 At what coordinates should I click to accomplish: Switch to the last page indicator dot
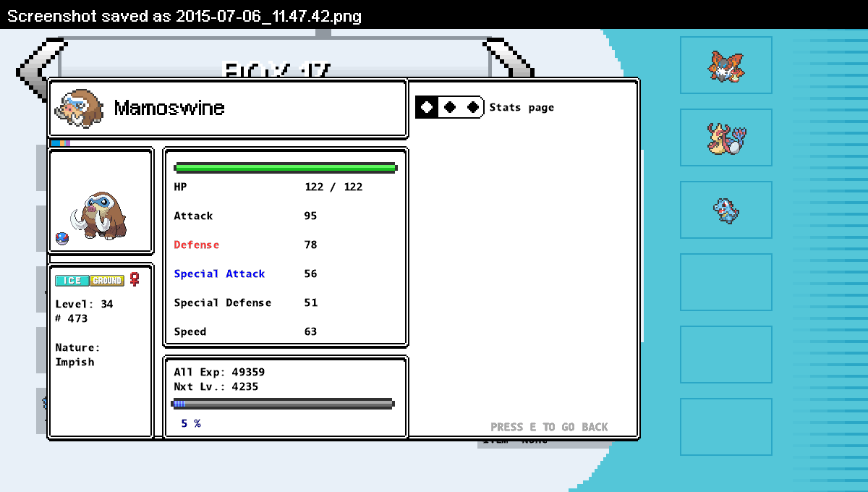coord(473,107)
